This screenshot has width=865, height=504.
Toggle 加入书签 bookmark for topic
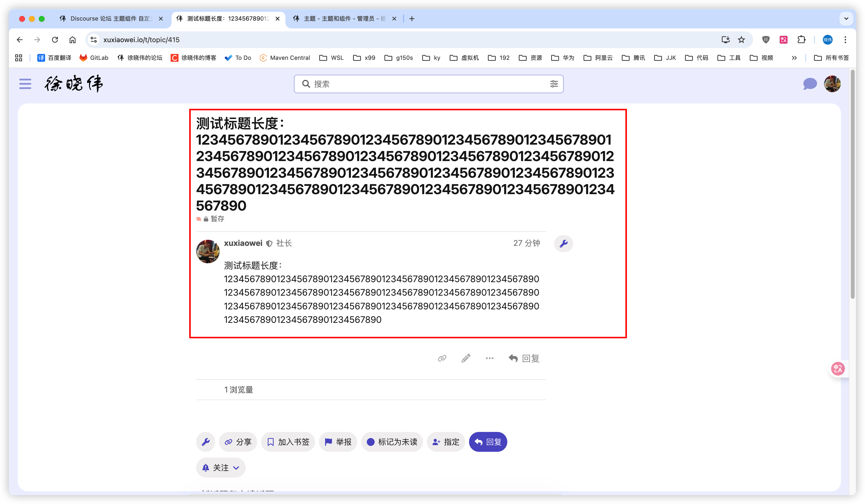288,442
